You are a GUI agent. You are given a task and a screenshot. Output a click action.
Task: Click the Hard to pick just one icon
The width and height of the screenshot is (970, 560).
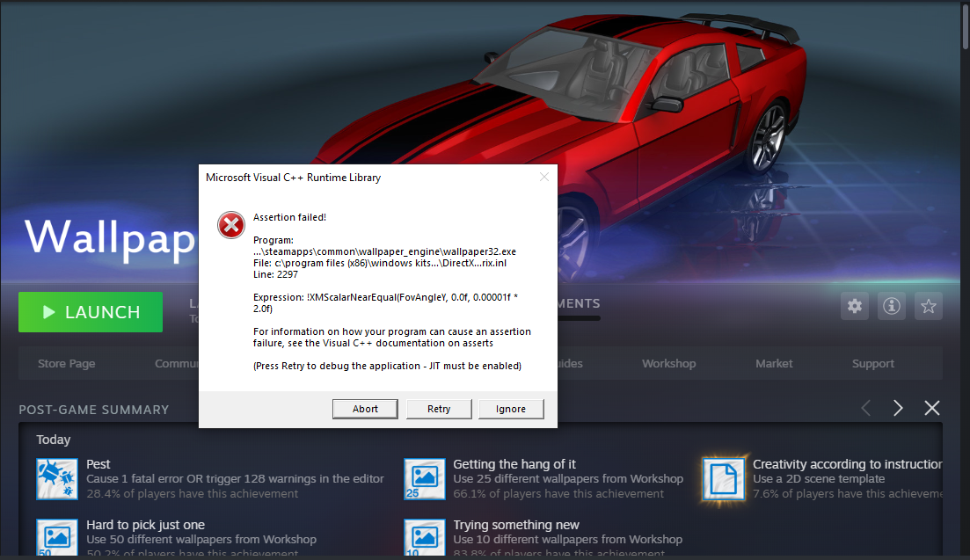(57, 538)
